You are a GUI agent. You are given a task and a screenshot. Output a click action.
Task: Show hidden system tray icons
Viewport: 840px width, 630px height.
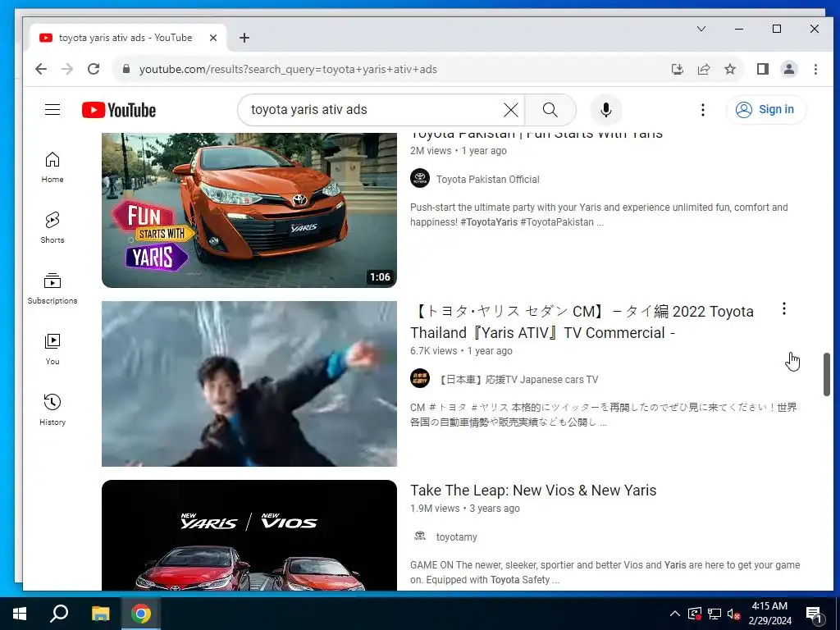pos(675,614)
